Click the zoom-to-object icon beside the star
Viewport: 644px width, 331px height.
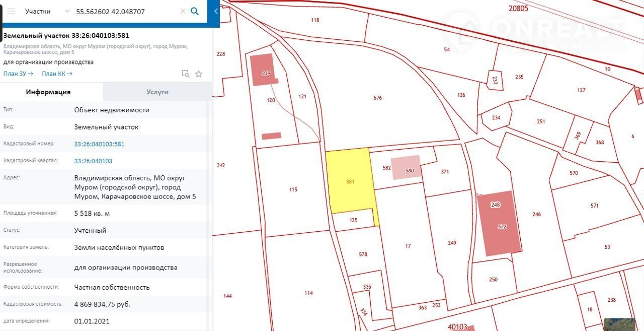(186, 74)
